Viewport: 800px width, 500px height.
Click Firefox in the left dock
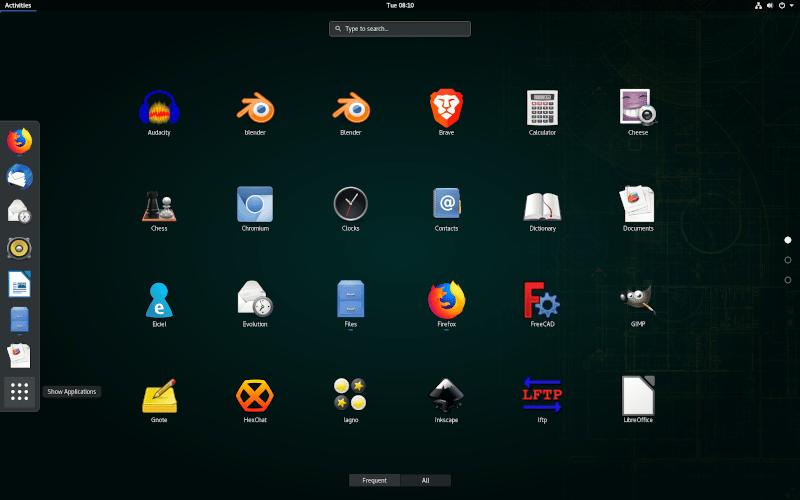point(20,141)
